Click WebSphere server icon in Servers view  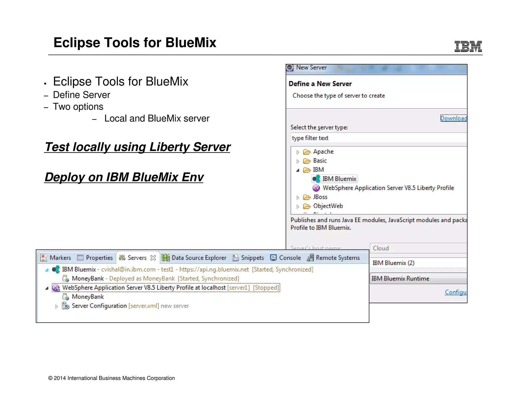pos(56,288)
